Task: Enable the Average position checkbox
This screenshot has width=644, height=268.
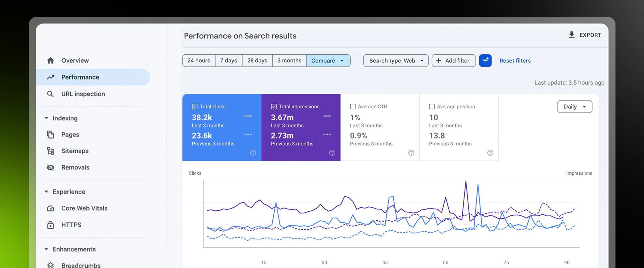Action: (x=432, y=107)
